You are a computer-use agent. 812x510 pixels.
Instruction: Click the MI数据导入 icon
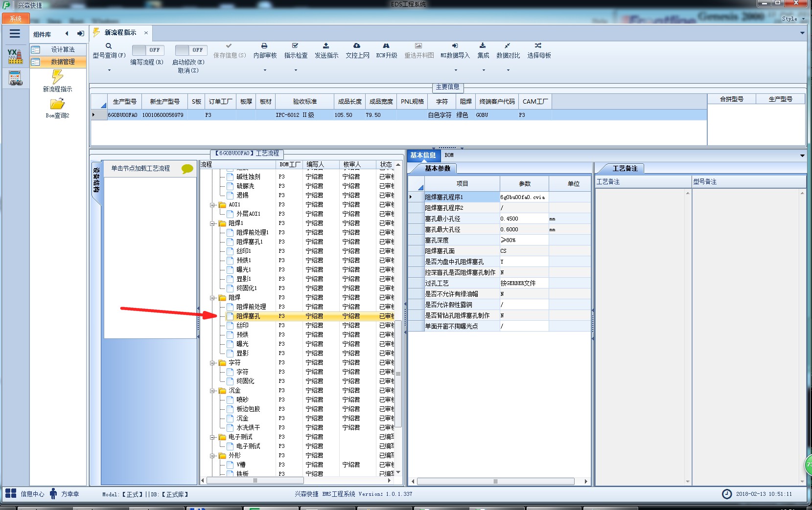(x=455, y=45)
